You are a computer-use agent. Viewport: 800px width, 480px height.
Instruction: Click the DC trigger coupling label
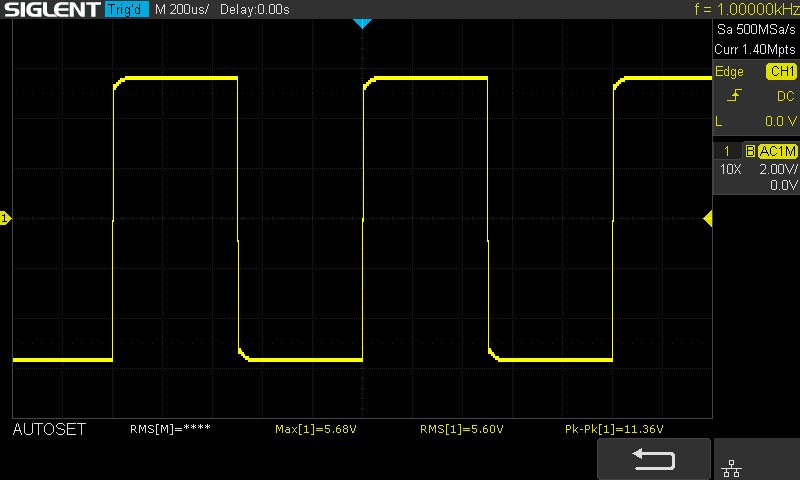click(x=786, y=96)
